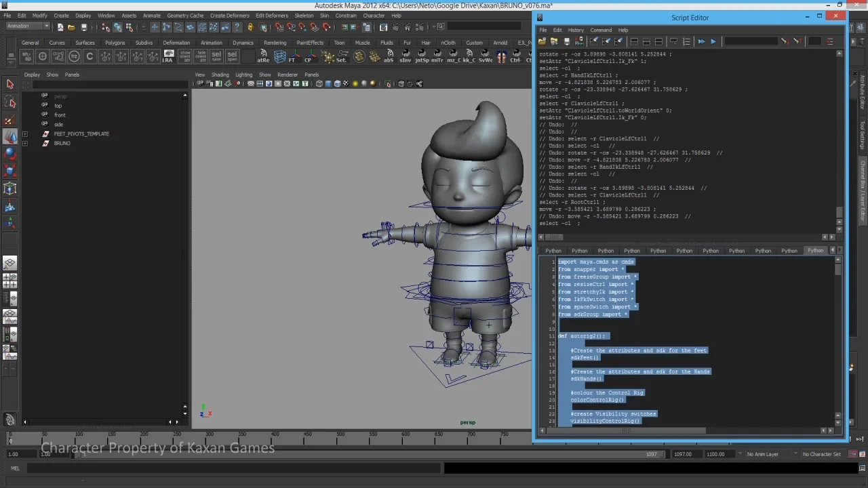Screen dimensions: 868x488
Task: Click the sel save shelf button
Action: 216,57
